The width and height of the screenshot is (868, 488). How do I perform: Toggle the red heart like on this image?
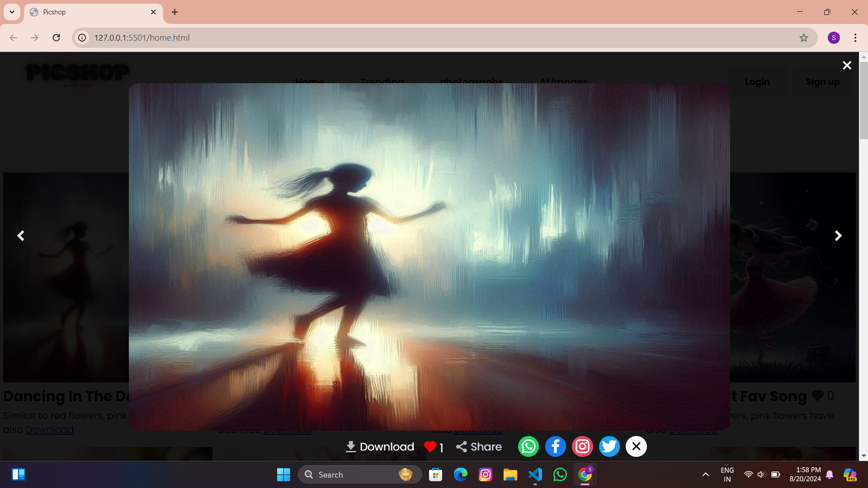point(430,447)
